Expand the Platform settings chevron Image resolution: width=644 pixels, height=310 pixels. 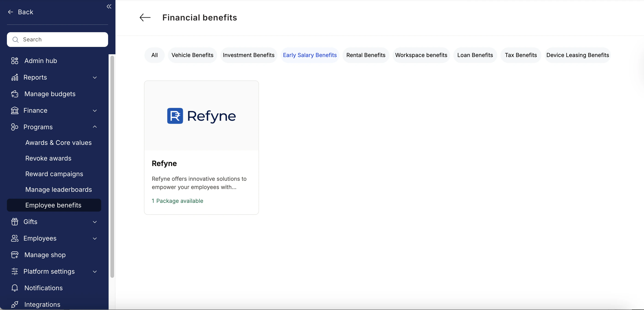pos(95,272)
